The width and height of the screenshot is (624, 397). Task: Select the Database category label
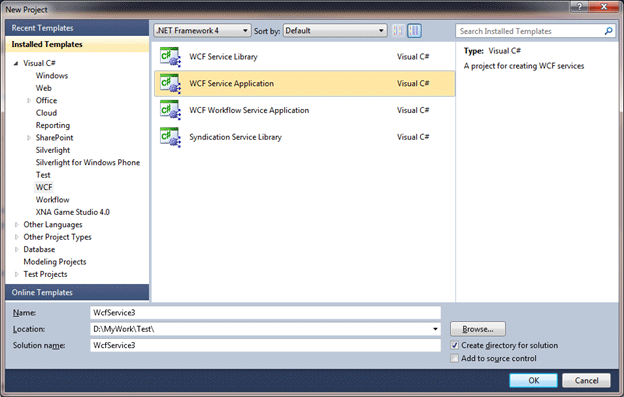pos(39,249)
